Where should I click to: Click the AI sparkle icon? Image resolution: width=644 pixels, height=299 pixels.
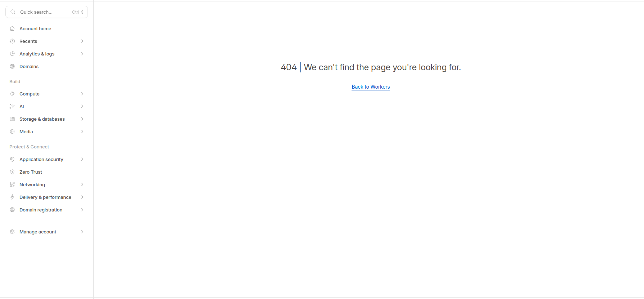tap(12, 107)
